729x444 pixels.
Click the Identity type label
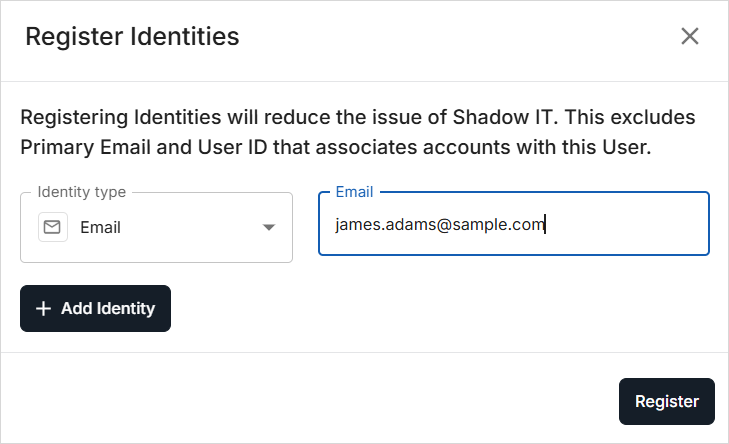pyautogui.click(x=81, y=191)
